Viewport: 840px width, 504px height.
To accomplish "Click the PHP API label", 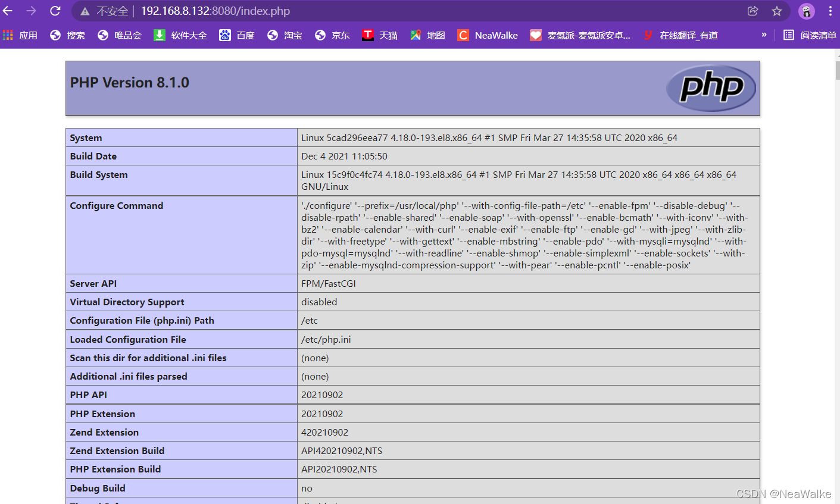I will point(88,395).
